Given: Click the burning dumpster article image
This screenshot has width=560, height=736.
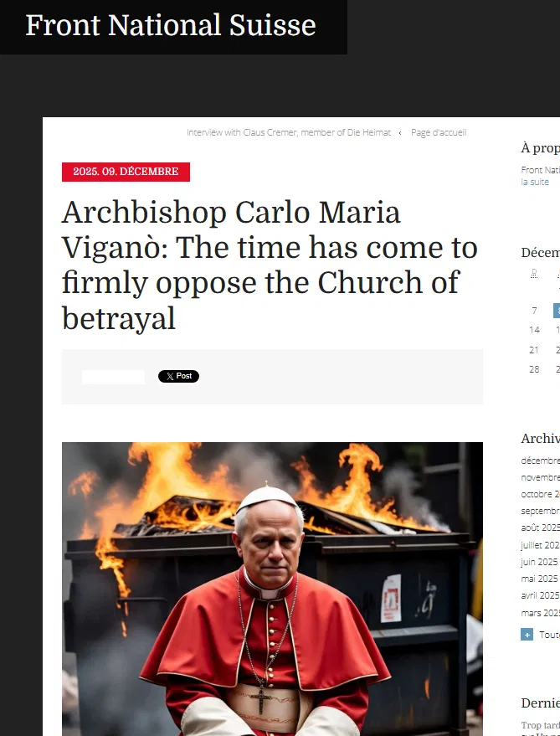Looking at the screenshot, I should click(272, 589).
